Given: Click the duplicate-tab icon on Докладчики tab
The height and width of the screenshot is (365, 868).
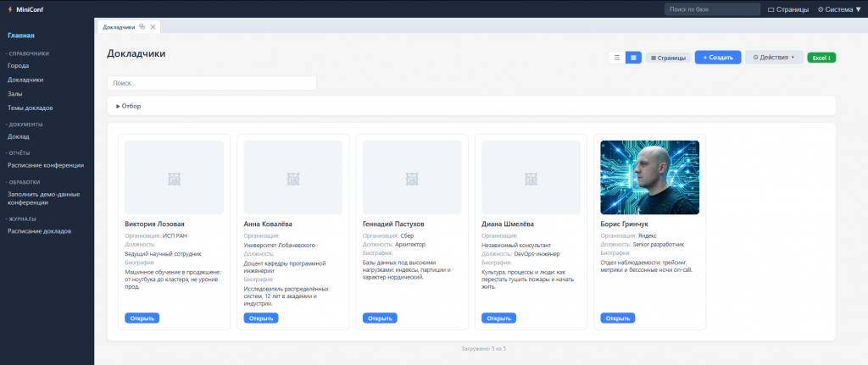Looking at the screenshot, I should (x=142, y=26).
